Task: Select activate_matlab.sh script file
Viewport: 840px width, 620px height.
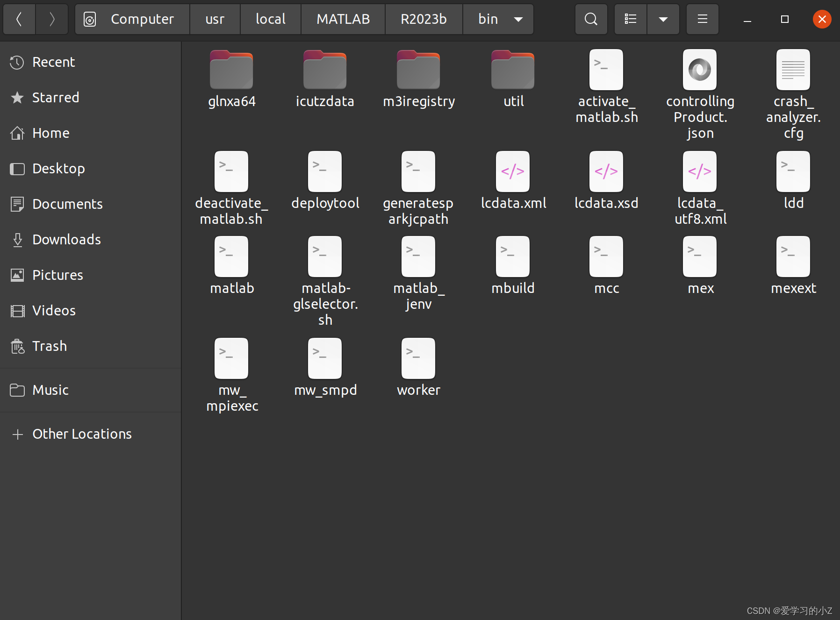Action: pyautogui.click(x=606, y=86)
